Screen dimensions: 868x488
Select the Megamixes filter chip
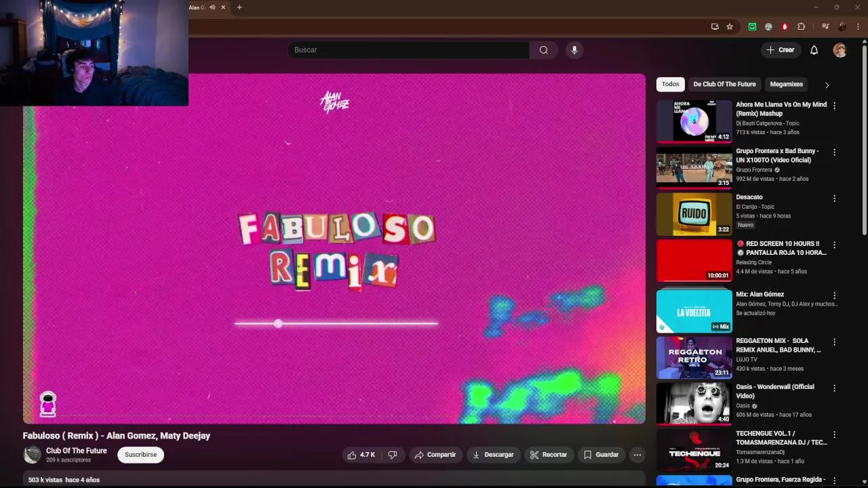787,84
